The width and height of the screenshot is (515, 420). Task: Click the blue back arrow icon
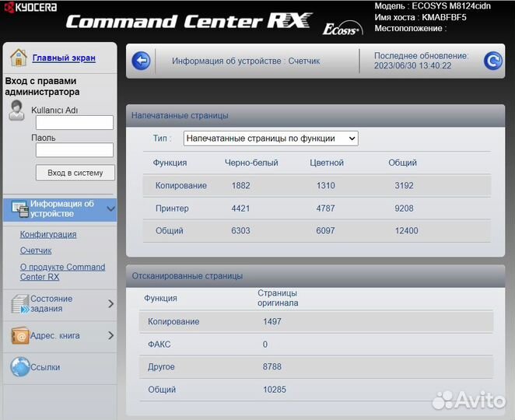(x=141, y=61)
